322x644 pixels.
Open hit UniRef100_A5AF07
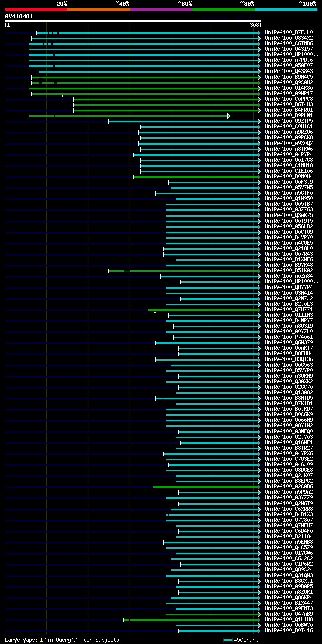pyautogui.click(x=289, y=66)
